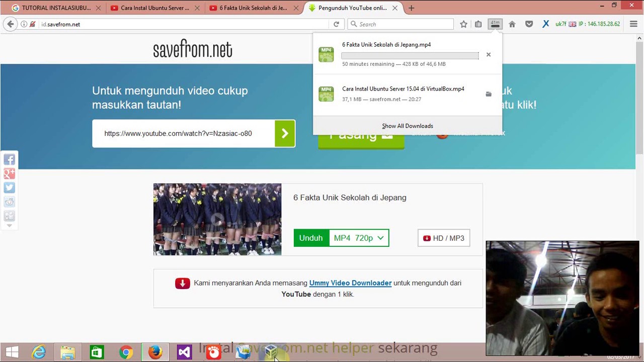Open VirtualBox from taskbar
644x362 pixels.
(272, 352)
